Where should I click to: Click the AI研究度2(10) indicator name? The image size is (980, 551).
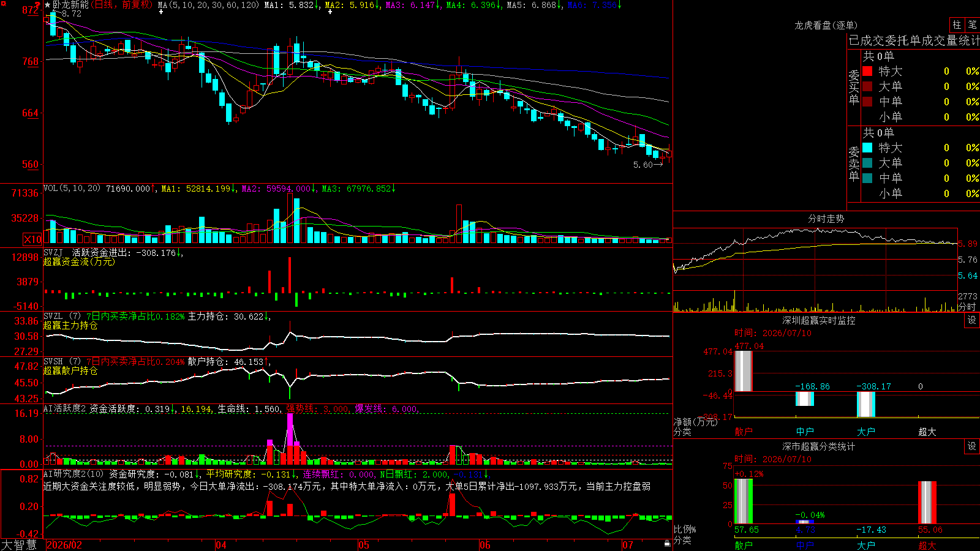73,474
